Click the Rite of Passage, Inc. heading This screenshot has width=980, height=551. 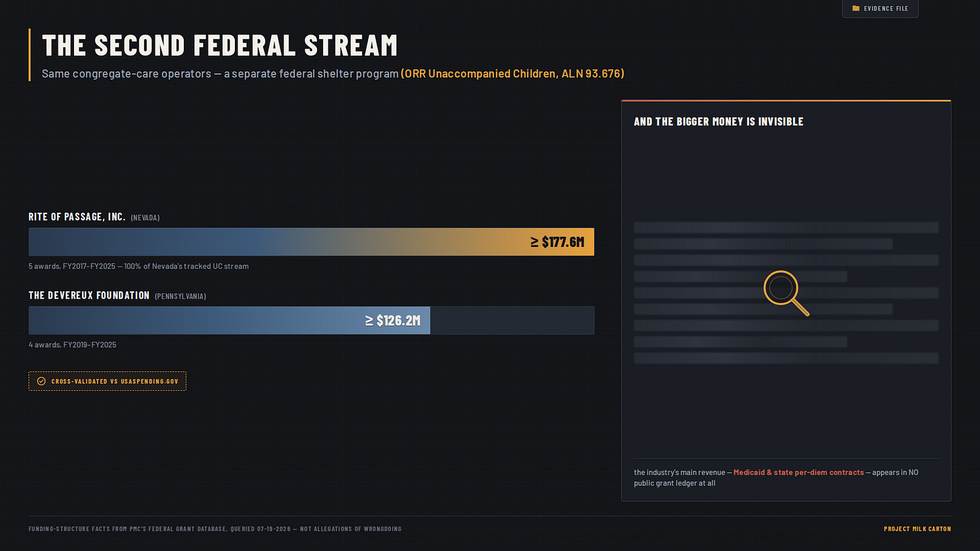(x=77, y=217)
